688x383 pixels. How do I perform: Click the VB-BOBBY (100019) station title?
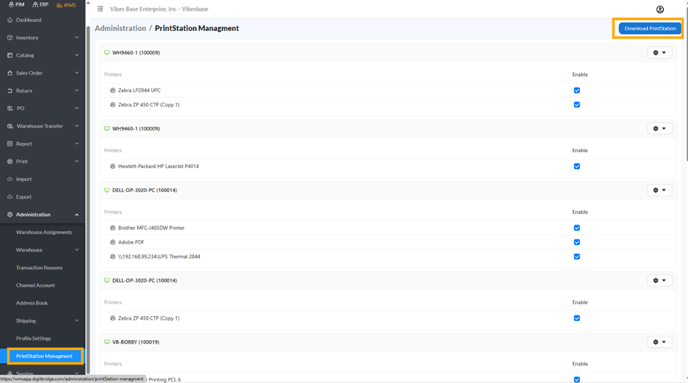(136, 342)
